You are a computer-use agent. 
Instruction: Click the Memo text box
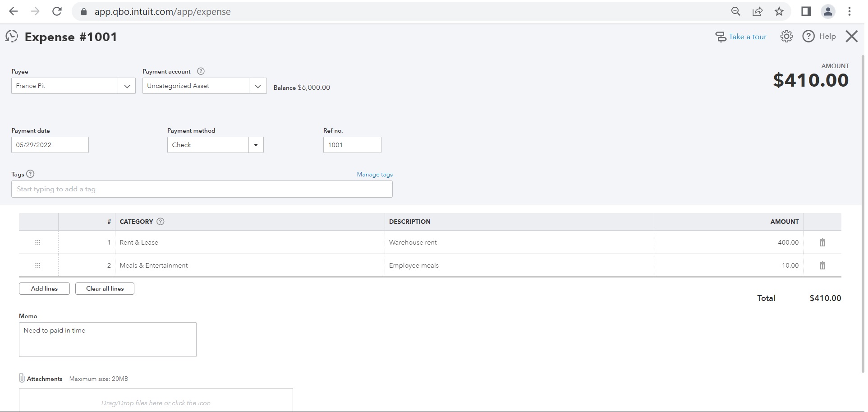[x=107, y=339]
